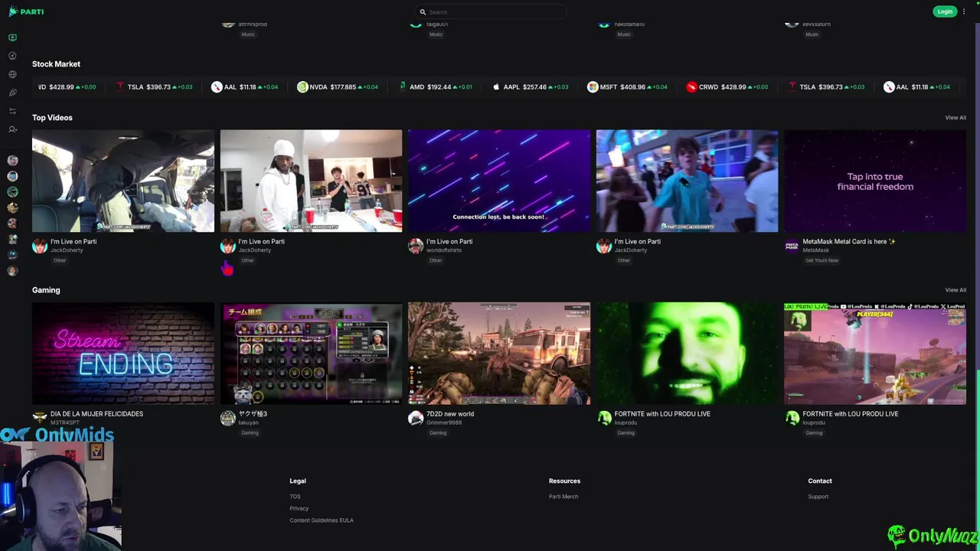Open the 'Stream ENDING' neon thumbnail
The image size is (980, 551).
click(123, 353)
